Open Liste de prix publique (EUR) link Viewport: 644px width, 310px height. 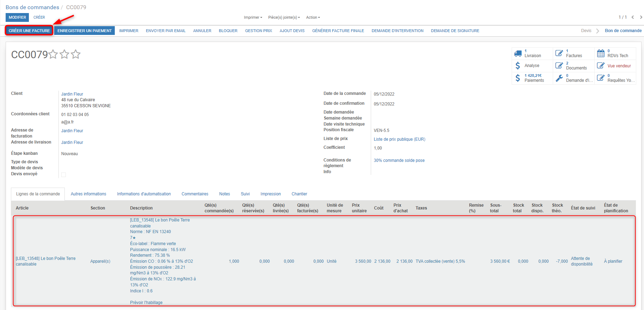399,139
